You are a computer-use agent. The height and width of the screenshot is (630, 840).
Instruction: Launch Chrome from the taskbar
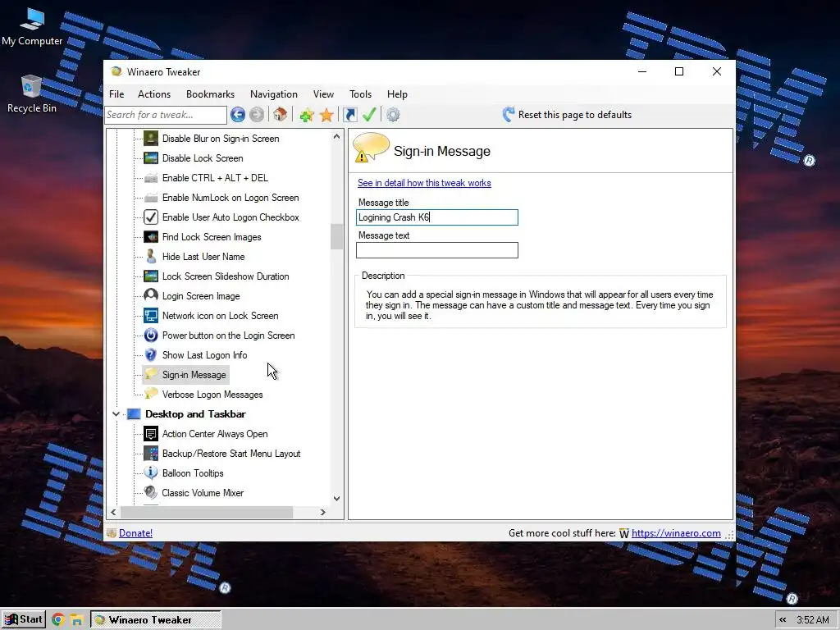pyautogui.click(x=58, y=620)
